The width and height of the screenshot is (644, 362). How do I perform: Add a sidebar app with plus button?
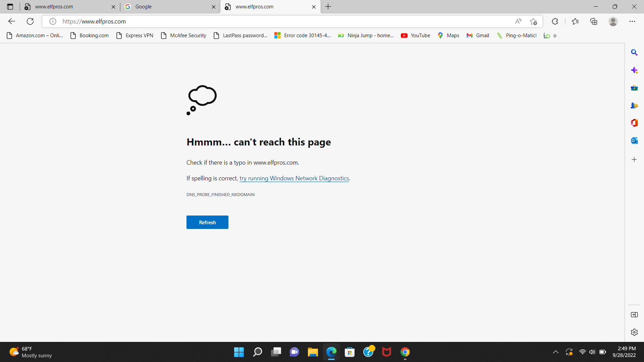[634, 160]
